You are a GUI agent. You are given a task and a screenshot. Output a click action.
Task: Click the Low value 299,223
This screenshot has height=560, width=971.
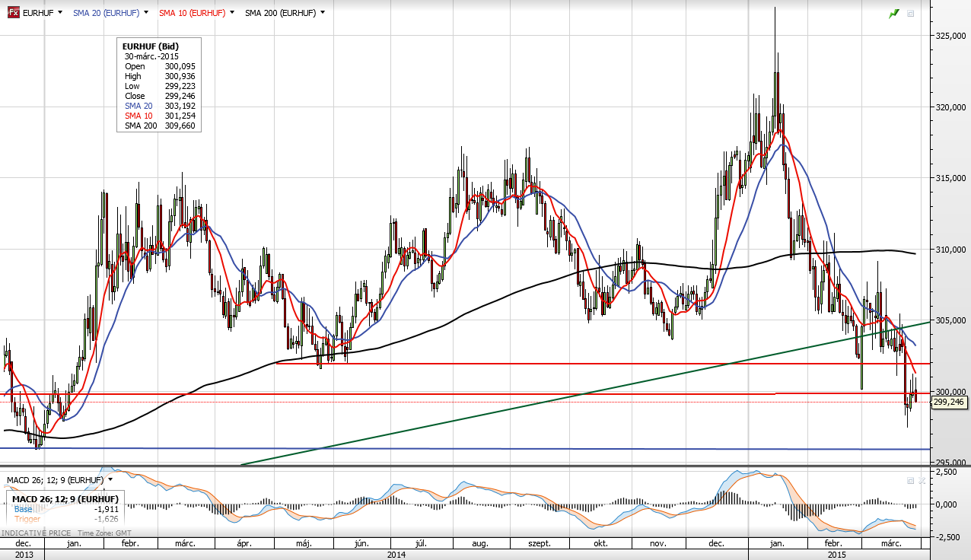point(180,86)
